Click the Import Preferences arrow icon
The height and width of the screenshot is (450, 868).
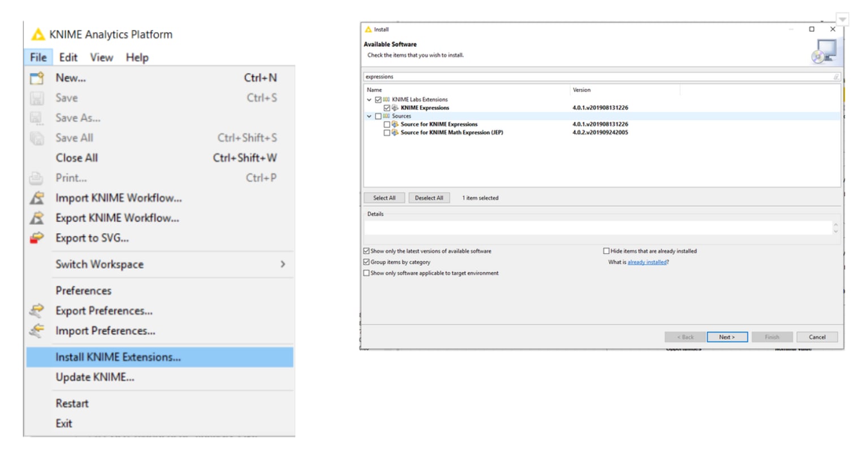(x=37, y=331)
